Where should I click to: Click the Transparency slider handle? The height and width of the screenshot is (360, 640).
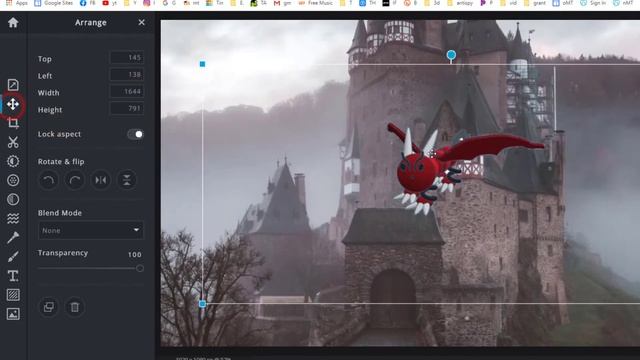(x=140, y=269)
